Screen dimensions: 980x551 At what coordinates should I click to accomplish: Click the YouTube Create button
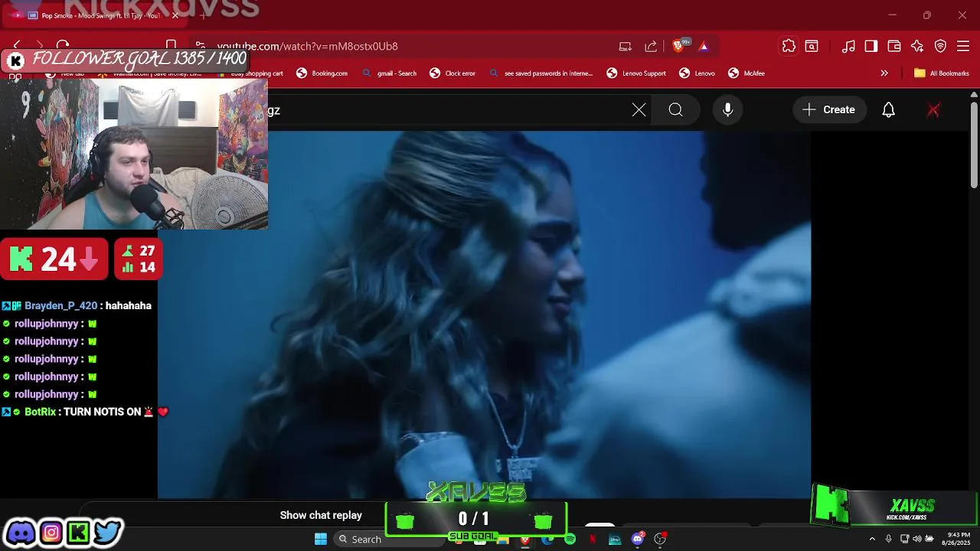point(829,110)
